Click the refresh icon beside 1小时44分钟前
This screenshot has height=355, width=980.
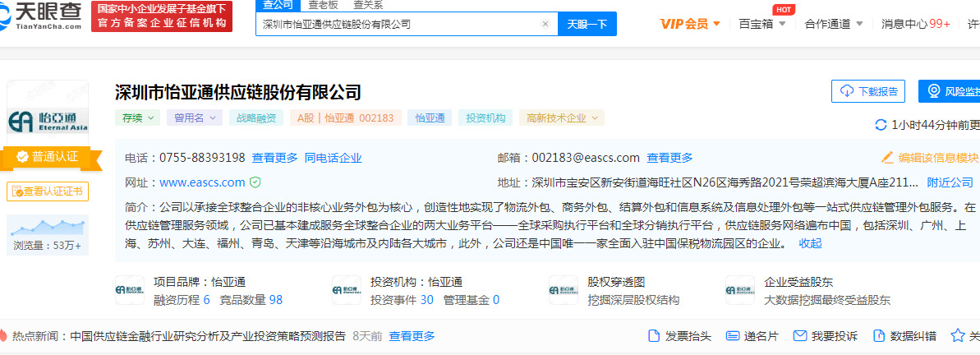881,124
